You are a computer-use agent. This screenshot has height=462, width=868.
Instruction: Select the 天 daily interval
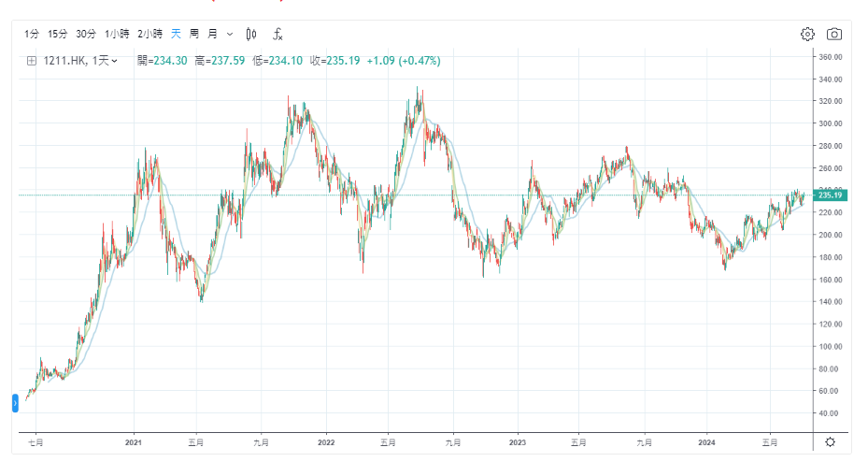176,35
